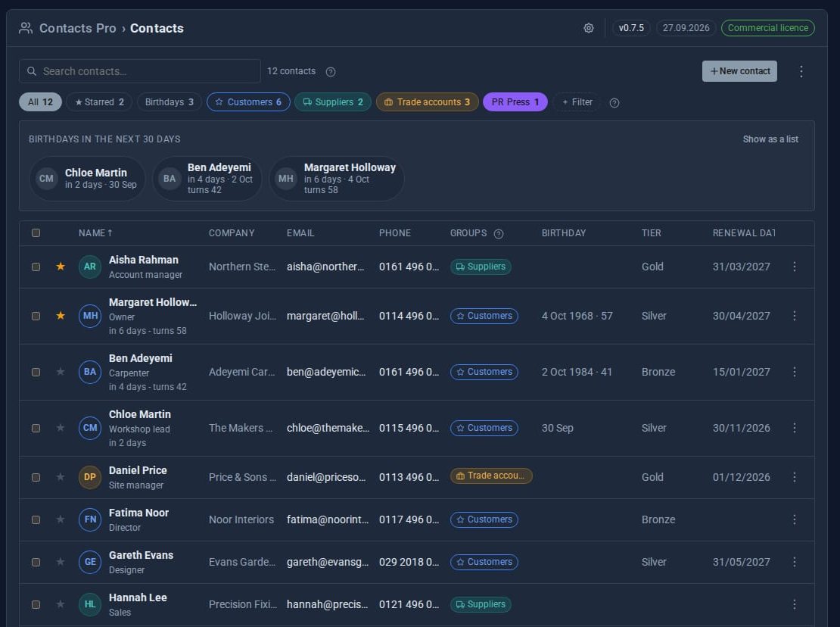Click the renewal date 31/05/2027

[742, 562]
